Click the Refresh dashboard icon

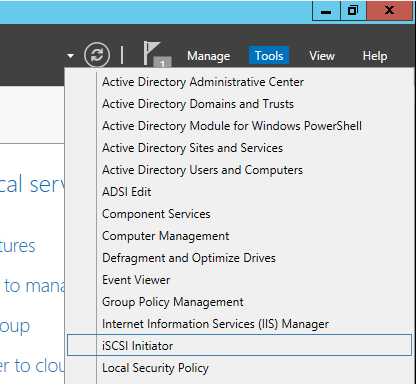click(97, 55)
